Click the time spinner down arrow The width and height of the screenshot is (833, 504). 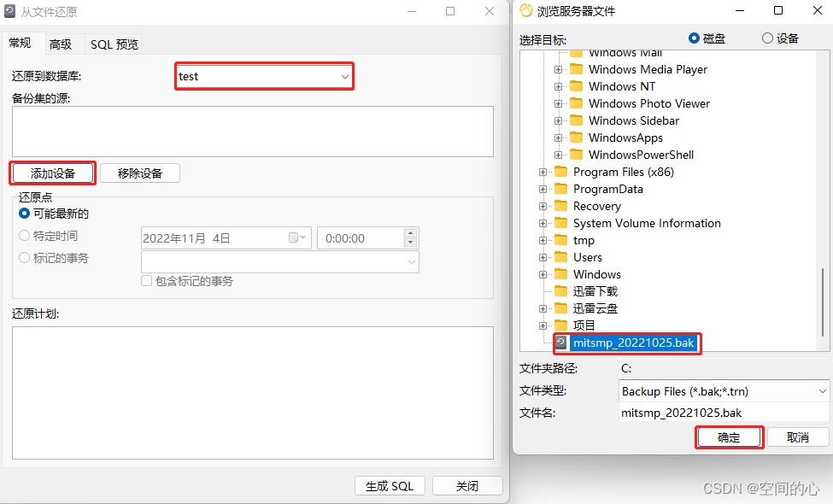tap(410, 243)
